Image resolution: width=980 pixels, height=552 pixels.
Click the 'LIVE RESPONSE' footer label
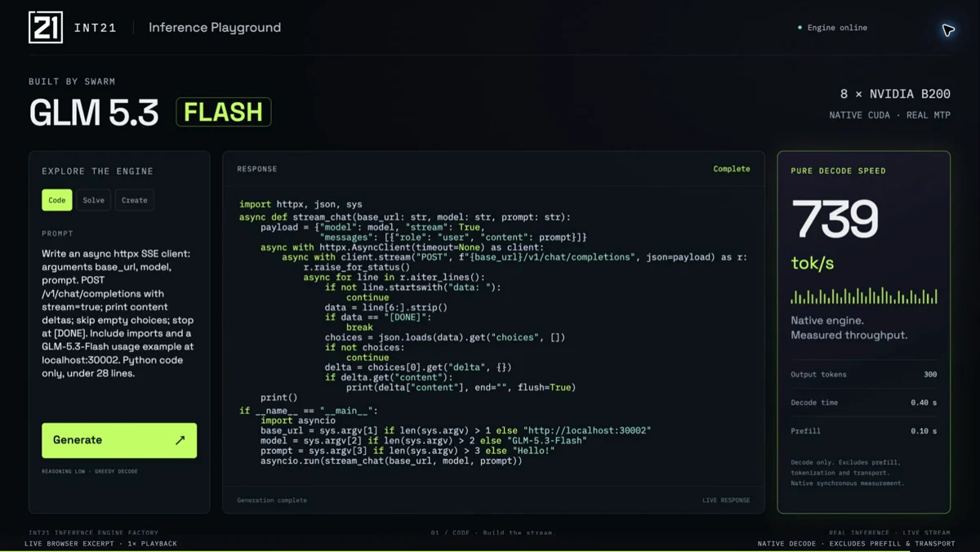point(726,500)
